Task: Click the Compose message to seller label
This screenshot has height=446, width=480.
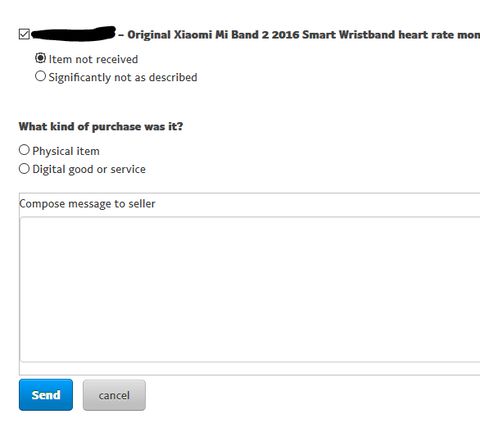Action: (87, 204)
